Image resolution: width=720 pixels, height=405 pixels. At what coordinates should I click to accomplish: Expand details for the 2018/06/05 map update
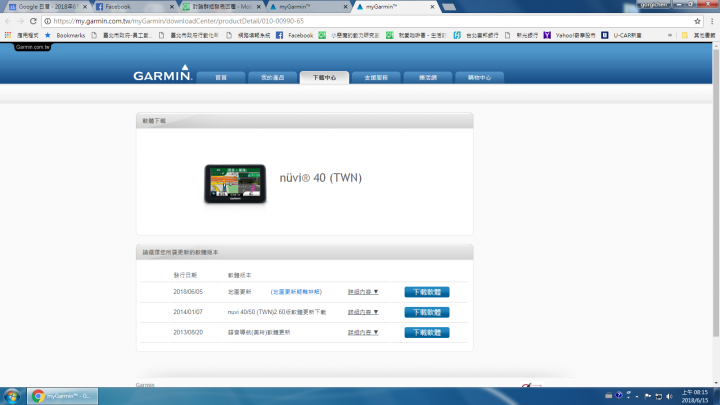coord(363,292)
